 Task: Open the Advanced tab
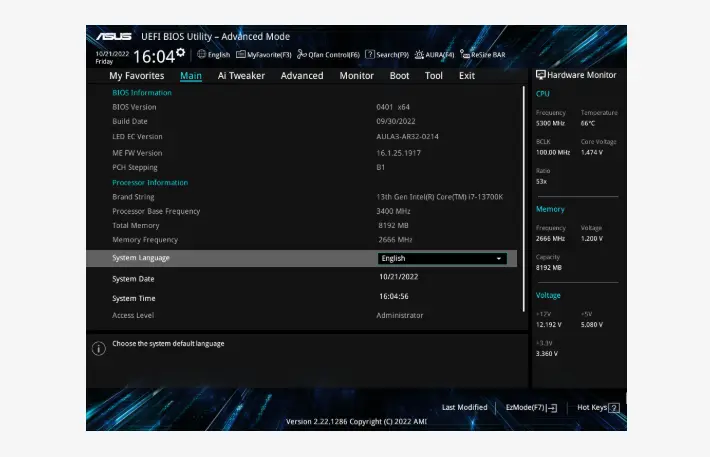pos(302,76)
